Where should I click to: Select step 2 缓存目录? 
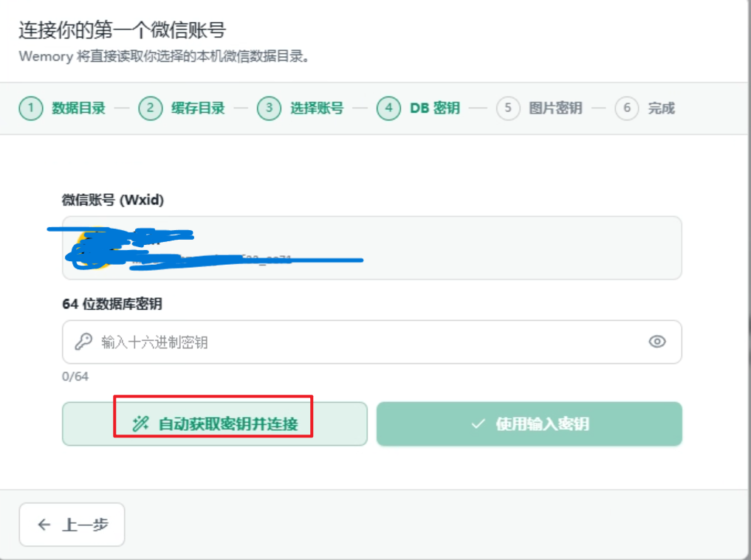click(x=182, y=108)
